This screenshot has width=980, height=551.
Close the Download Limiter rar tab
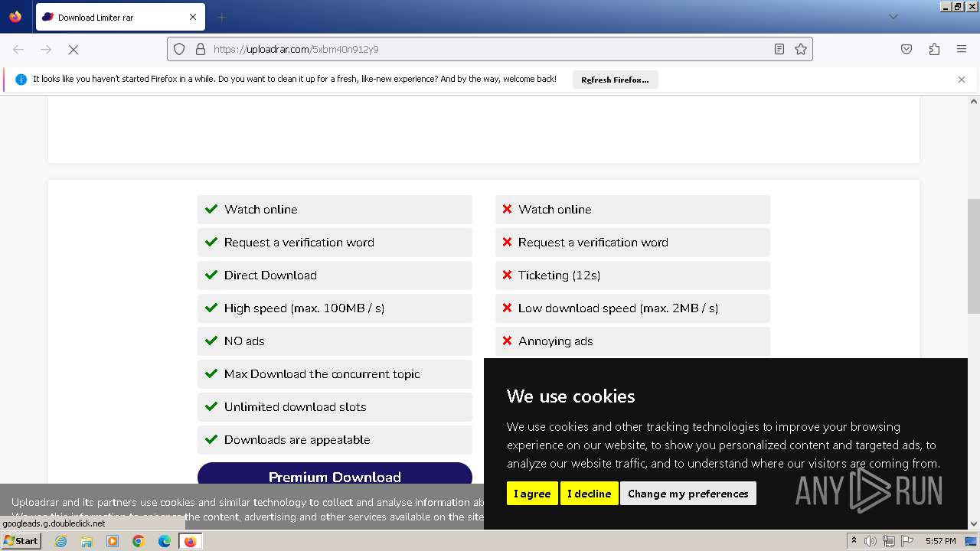193,17
